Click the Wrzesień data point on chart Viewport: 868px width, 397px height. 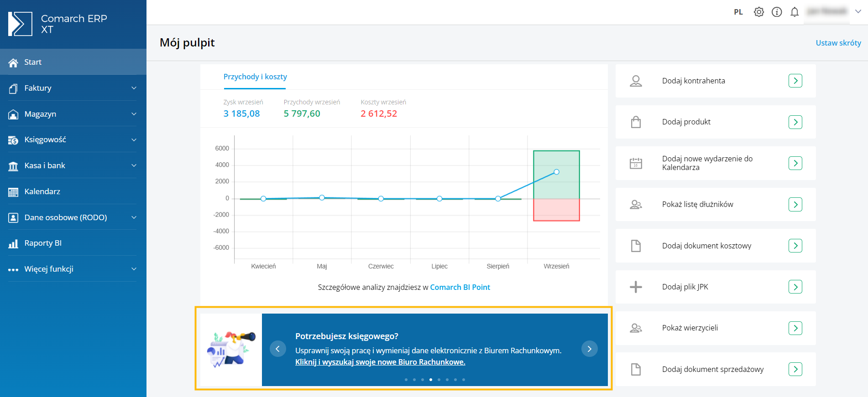556,172
